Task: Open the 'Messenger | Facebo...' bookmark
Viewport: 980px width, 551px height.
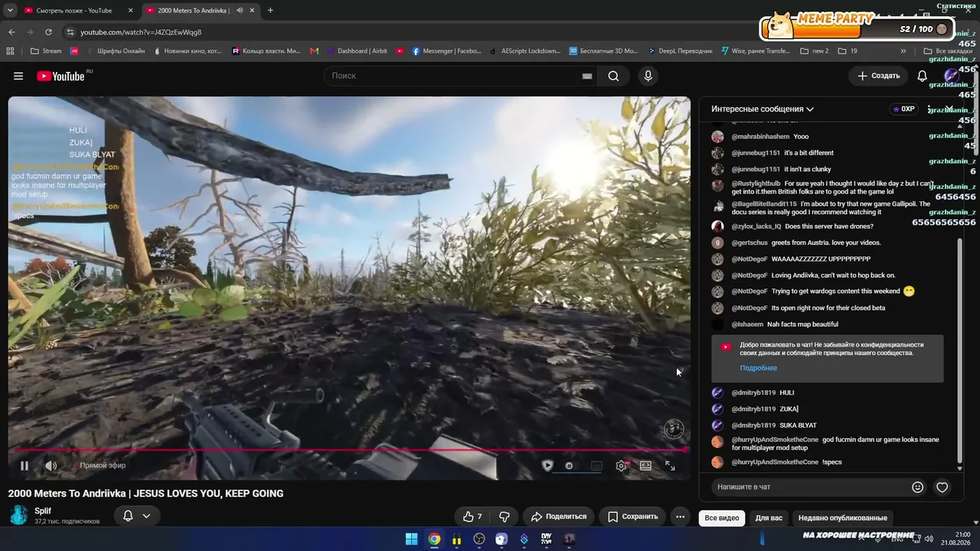Action: tap(447, 51)
